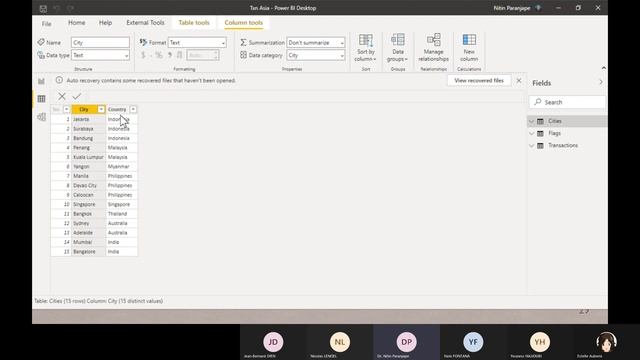Viewport: 640px width, 360px height.
Task: Cancel formula bar edit with X
Action: 62,96
